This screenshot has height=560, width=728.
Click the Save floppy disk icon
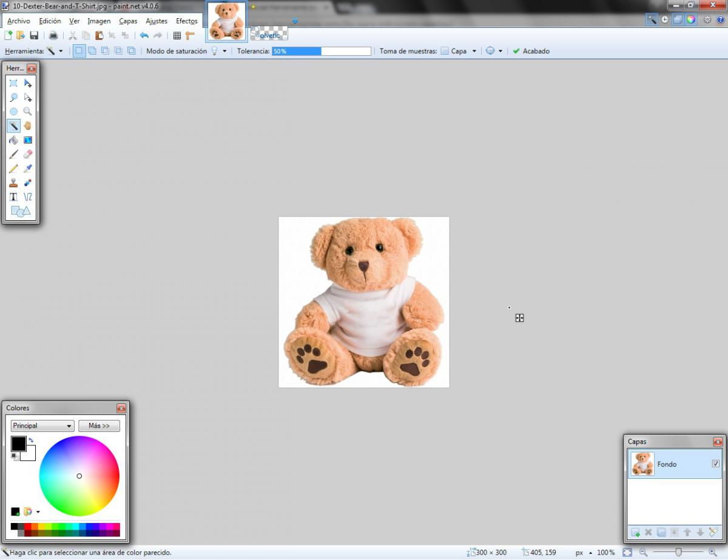coord(34,36)
